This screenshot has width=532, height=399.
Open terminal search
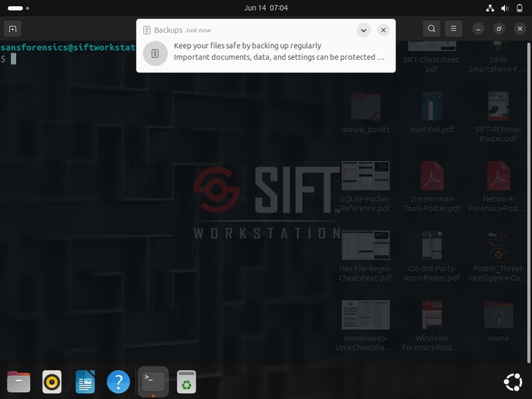[431, 29]
